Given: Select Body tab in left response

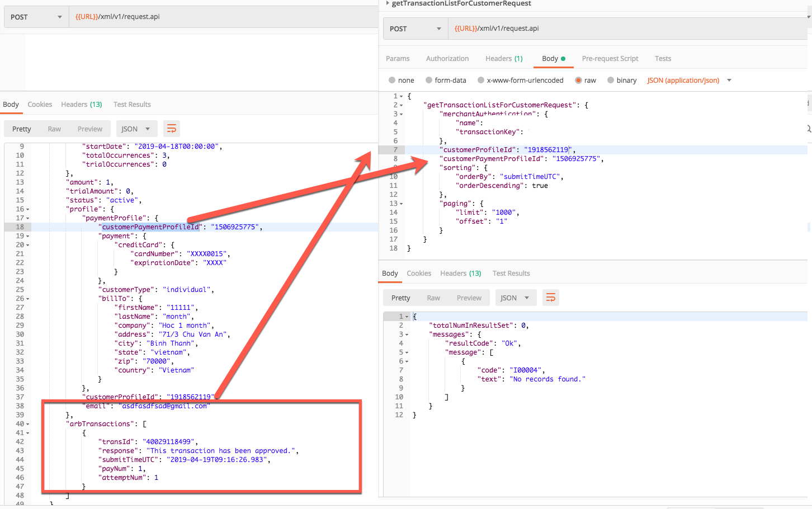Looking at the screenshot, I should coord(11,105).
